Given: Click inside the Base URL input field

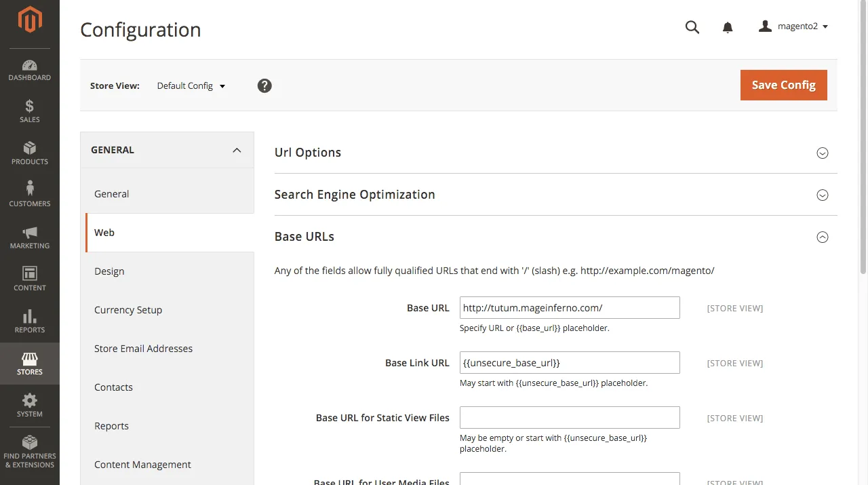Looking at the screenshot, I should pyautogui.click(x=569, y=307).
